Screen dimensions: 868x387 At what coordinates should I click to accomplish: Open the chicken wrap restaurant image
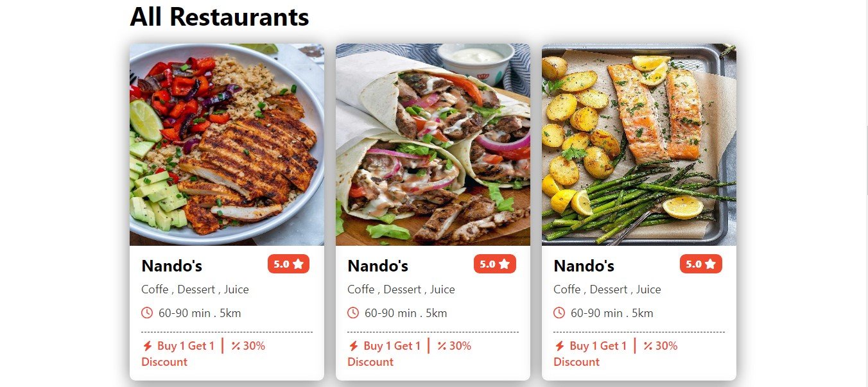click(x=433, y=144)
